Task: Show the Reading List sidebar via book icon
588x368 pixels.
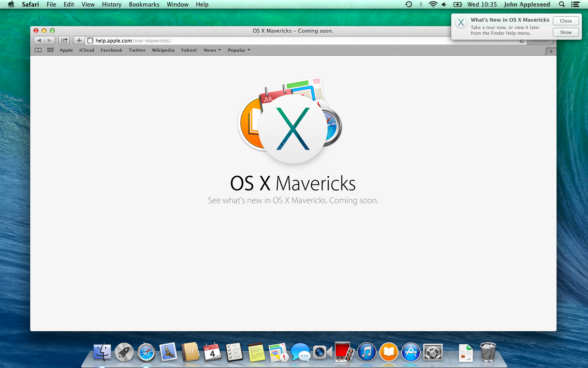Action: click(38, 50)
